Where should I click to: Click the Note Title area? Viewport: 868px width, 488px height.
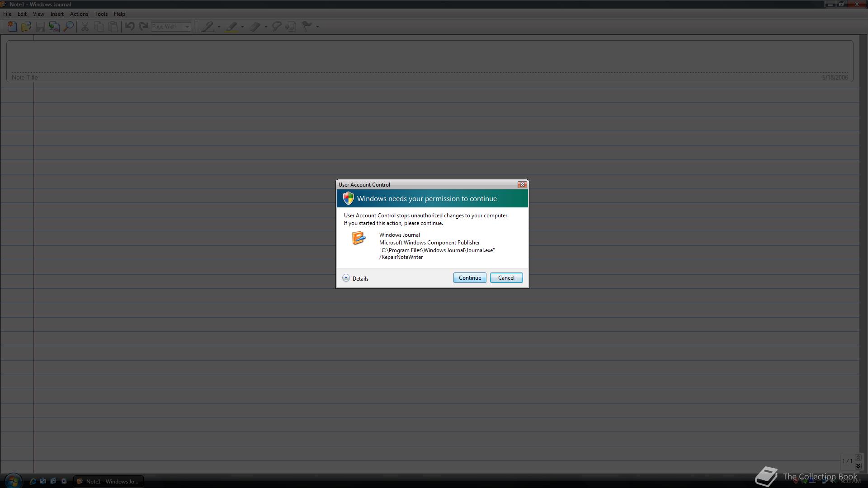pos(429,61)
